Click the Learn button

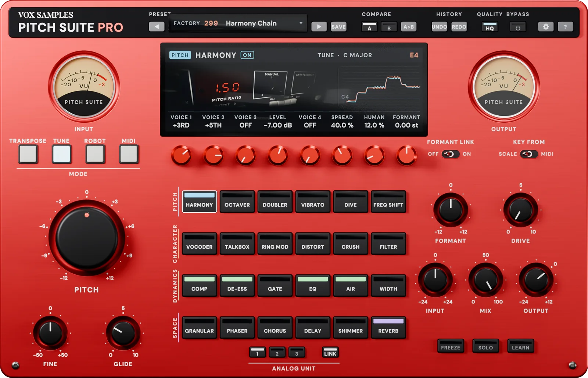[521, 346]
